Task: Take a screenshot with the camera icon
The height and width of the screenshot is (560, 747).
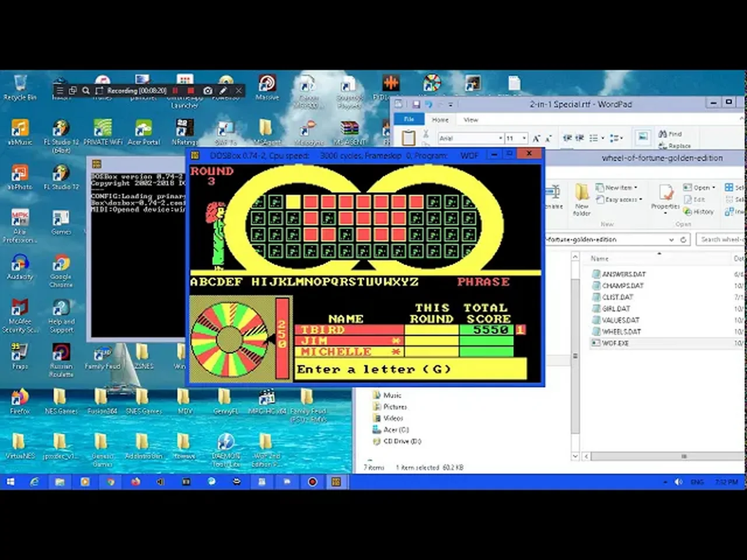Action: click(208, 90)
